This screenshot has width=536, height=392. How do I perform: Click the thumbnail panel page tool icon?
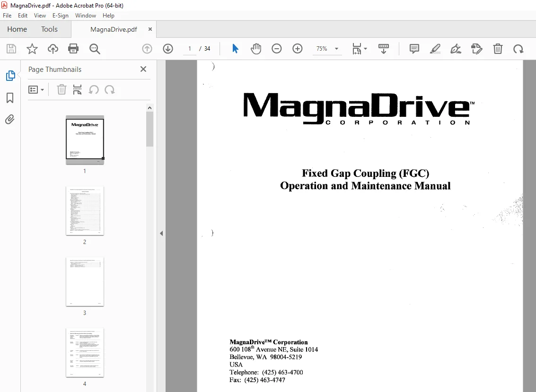pos(77,90)
